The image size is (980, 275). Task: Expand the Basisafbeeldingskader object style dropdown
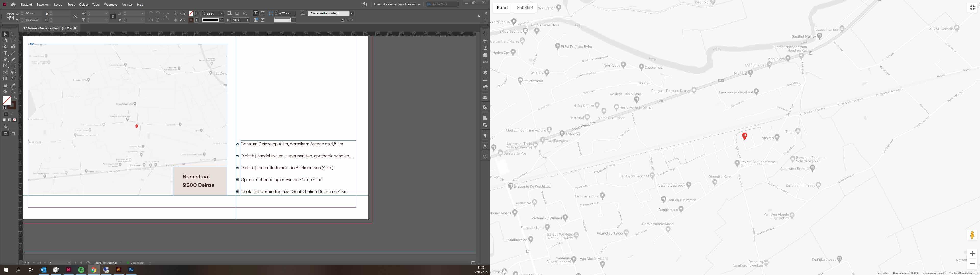click(352, 13)
